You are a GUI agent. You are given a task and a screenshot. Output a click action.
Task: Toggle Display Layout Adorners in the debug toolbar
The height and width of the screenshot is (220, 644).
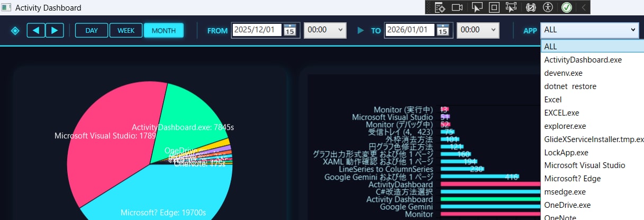coord(494,7)
